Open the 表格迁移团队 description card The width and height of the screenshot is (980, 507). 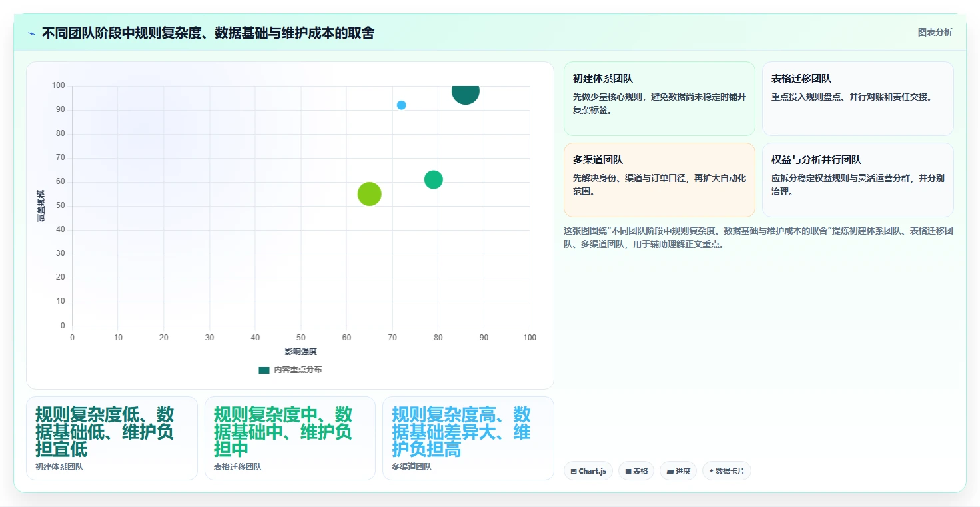857,99
